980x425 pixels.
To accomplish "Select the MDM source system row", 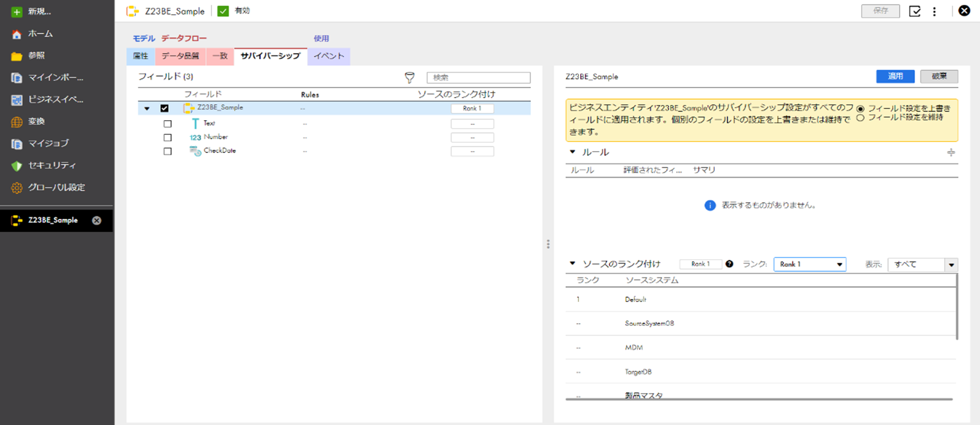I will 761,348.
